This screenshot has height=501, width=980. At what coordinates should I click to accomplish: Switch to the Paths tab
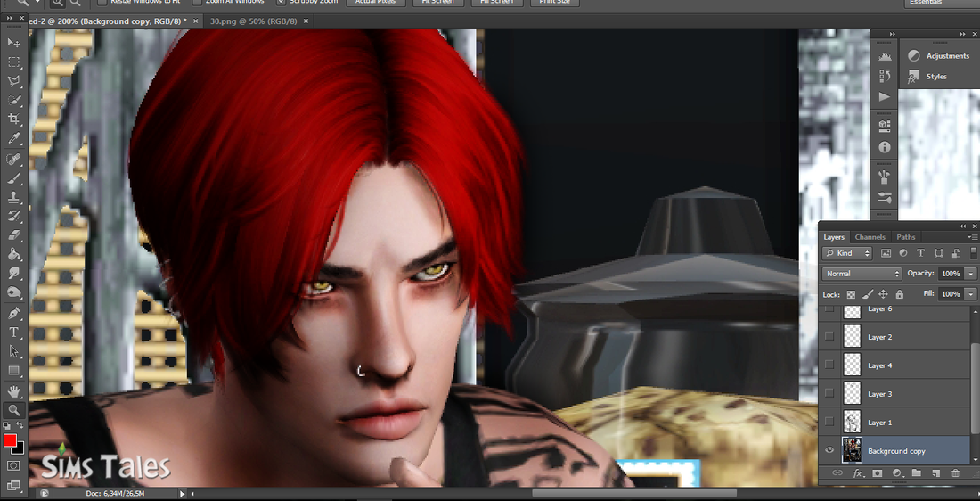point(906,237)
